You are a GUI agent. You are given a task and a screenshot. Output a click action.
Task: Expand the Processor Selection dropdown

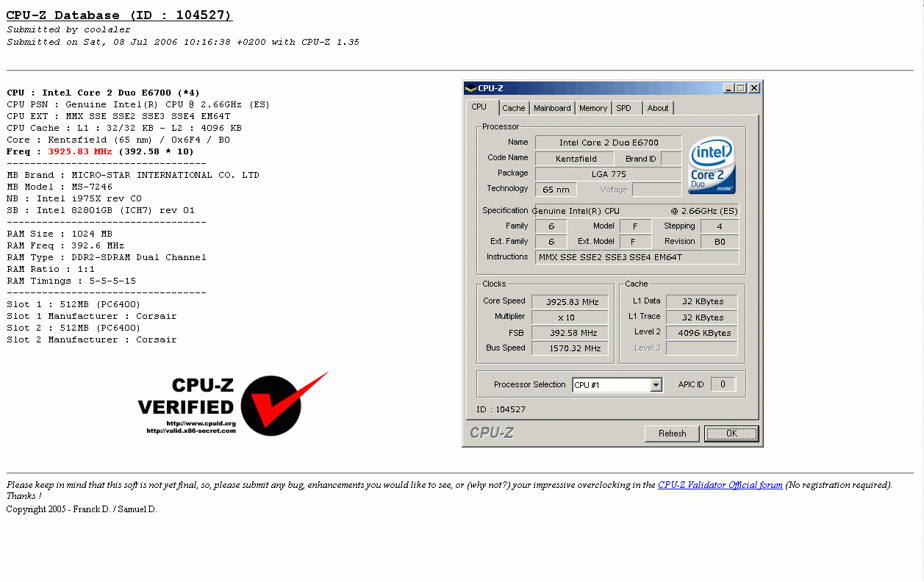pos(656,385)
